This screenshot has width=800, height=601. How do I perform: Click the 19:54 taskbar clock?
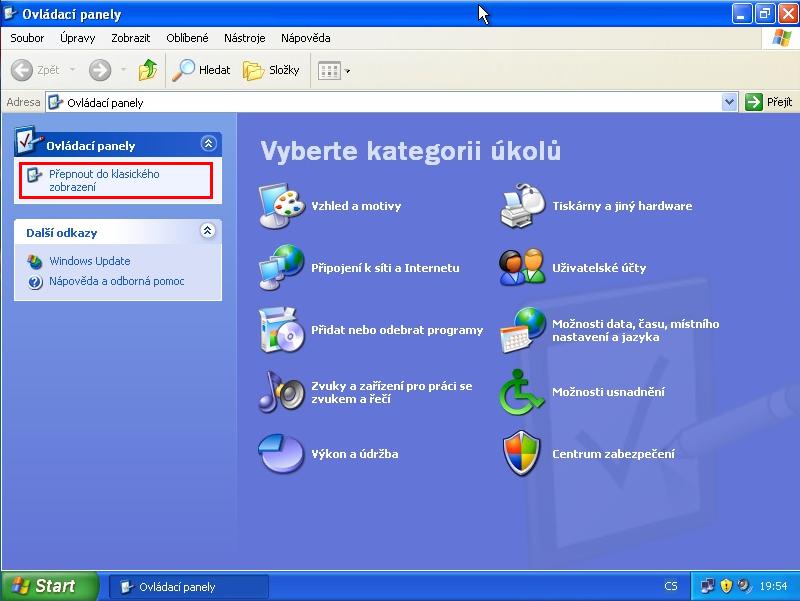(x=773, y=586)
